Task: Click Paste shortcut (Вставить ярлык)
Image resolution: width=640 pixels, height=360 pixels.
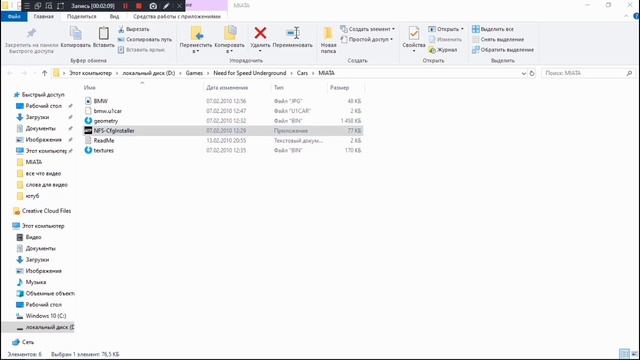Action: pyautogui.click(x=141, y=50)
